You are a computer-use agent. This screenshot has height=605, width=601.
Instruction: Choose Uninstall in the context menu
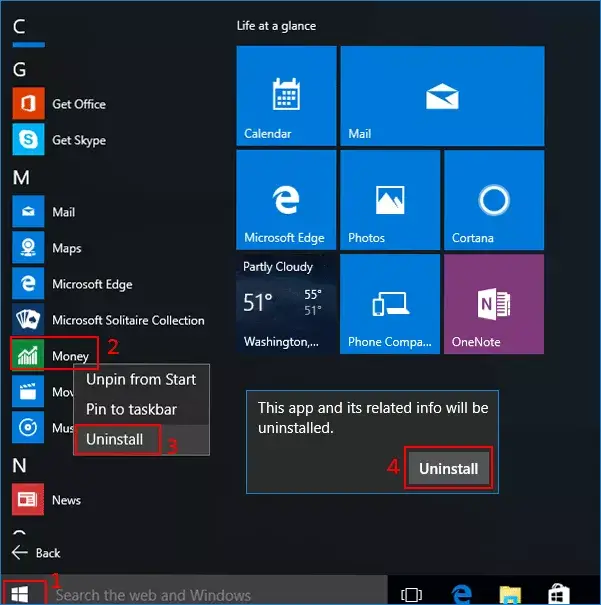[141, 439]
